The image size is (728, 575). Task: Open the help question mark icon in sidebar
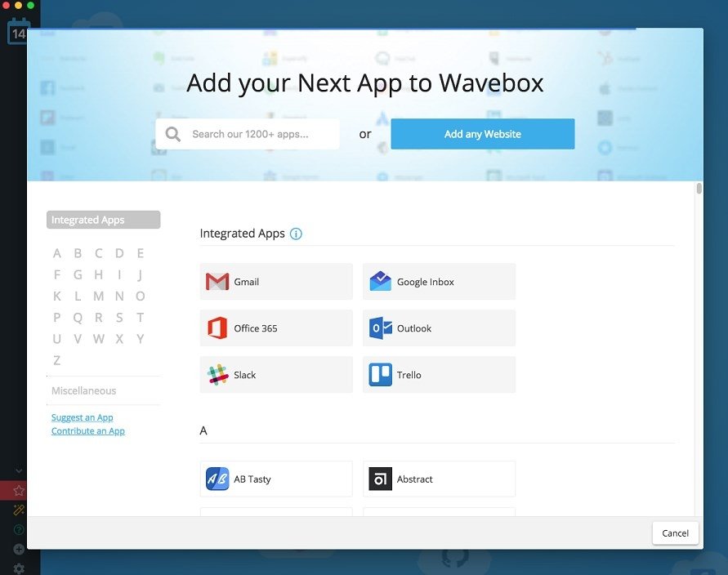point(19,529)
